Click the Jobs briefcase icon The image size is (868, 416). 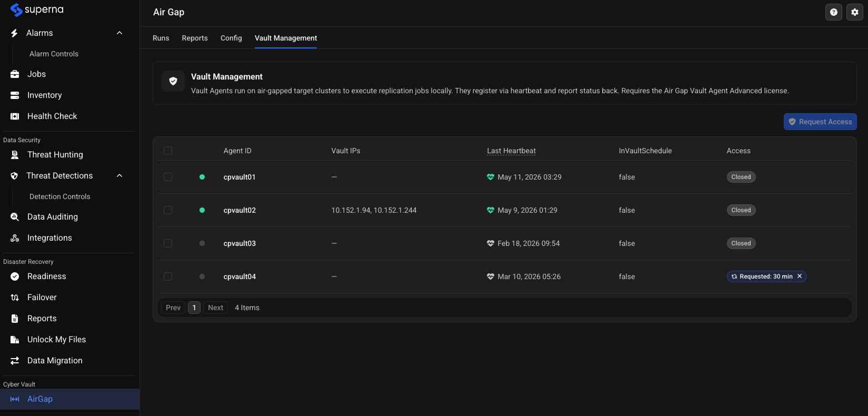coord(15,74)
